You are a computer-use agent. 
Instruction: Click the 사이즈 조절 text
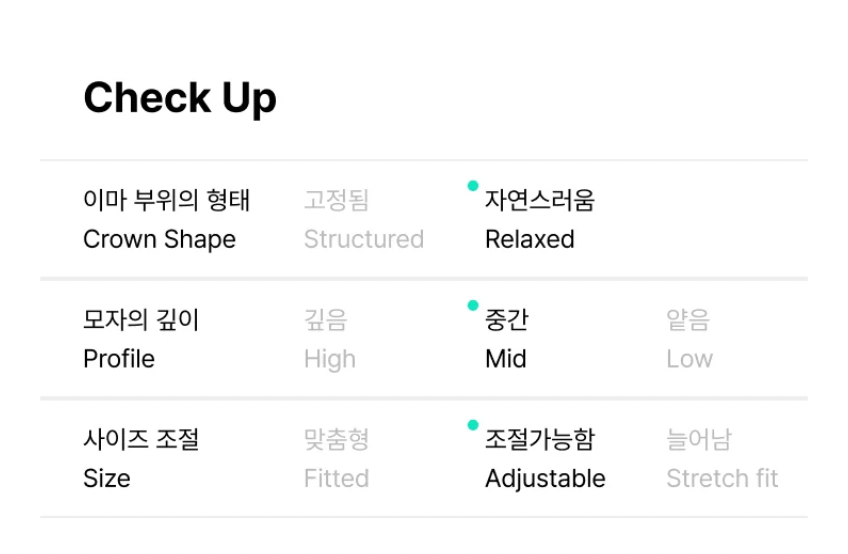pos(141,440)
